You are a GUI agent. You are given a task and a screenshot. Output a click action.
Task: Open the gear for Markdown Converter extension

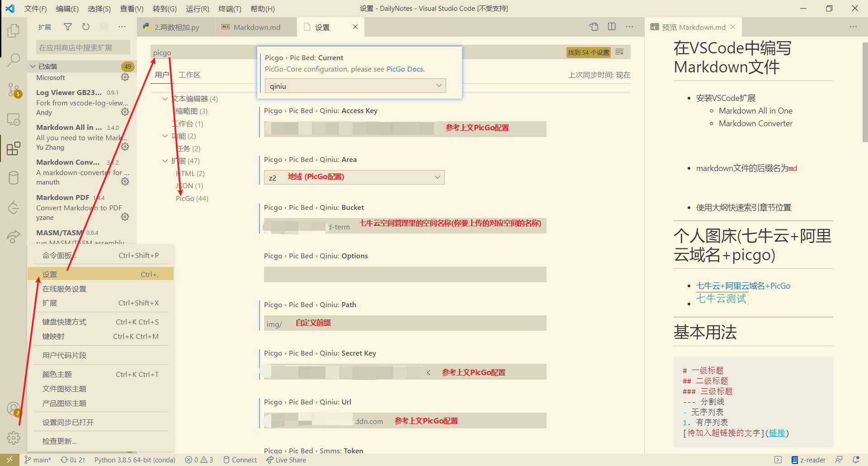[x=125, y=182]
